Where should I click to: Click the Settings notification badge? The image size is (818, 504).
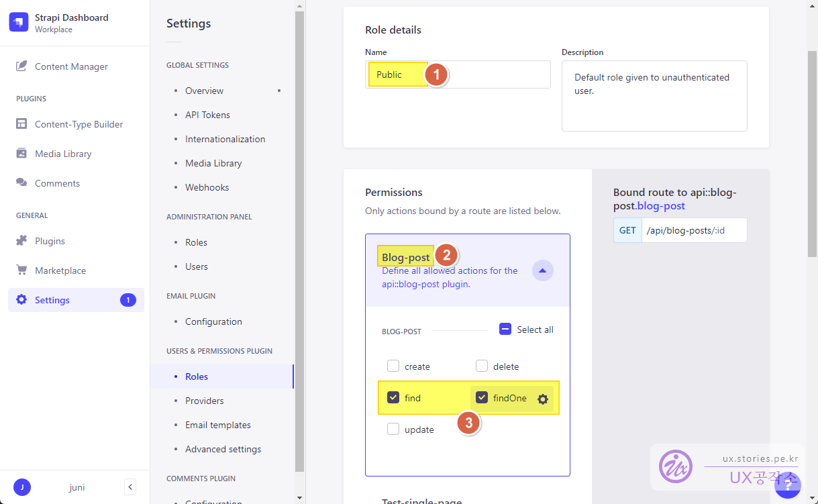click(x=128, y=300)
